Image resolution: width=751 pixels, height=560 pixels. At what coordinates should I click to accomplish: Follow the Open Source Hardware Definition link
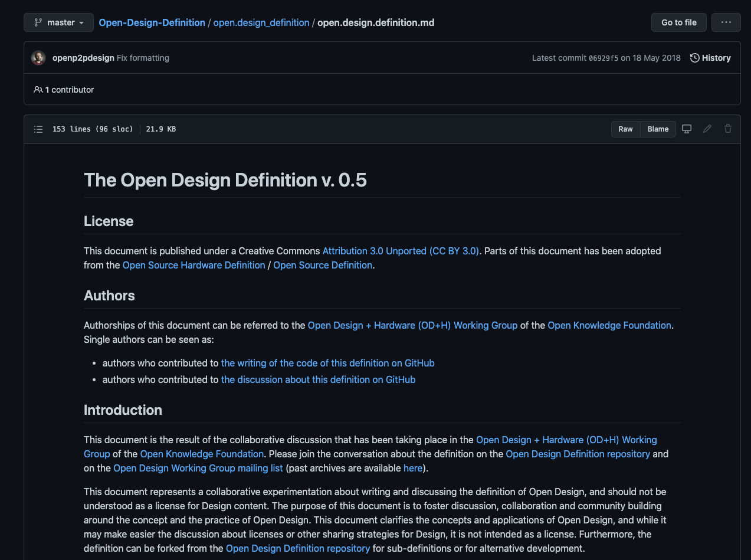pos(194,265)
